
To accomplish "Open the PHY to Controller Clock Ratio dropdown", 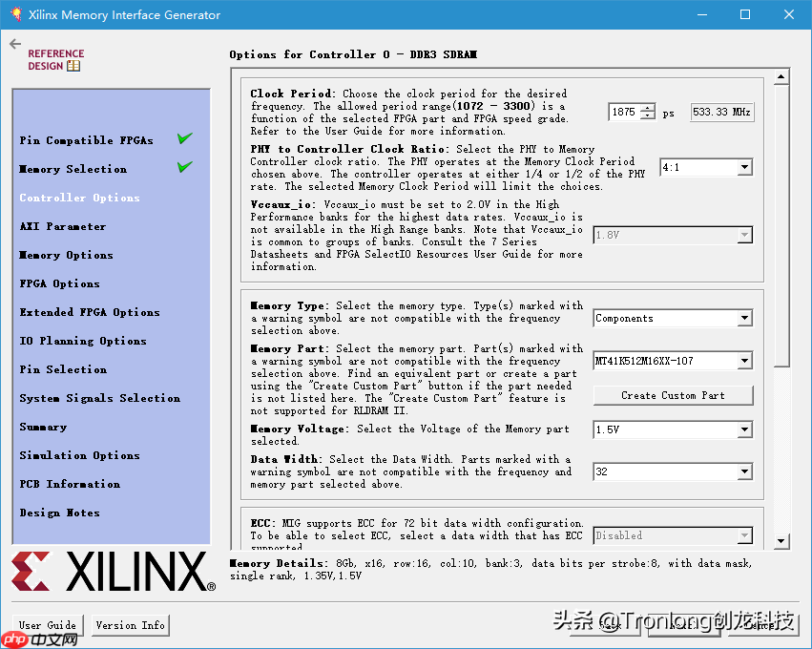I will [x=706, y=167].
